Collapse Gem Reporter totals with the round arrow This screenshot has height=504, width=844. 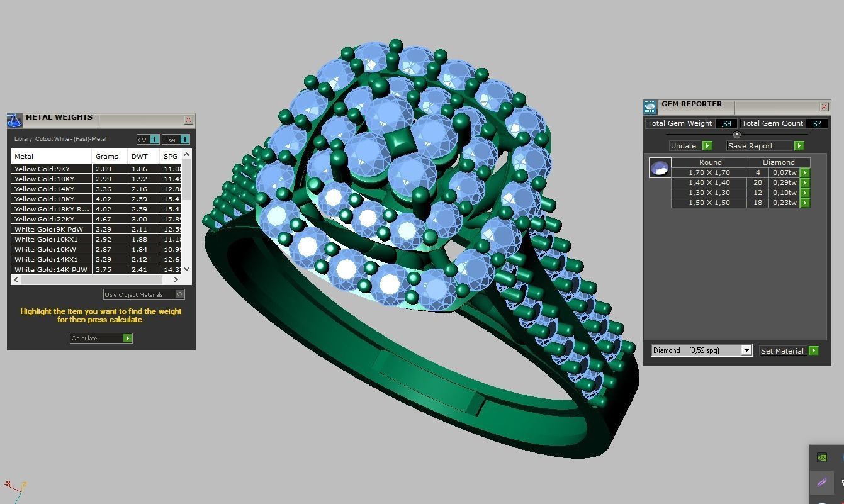[736, 135]
